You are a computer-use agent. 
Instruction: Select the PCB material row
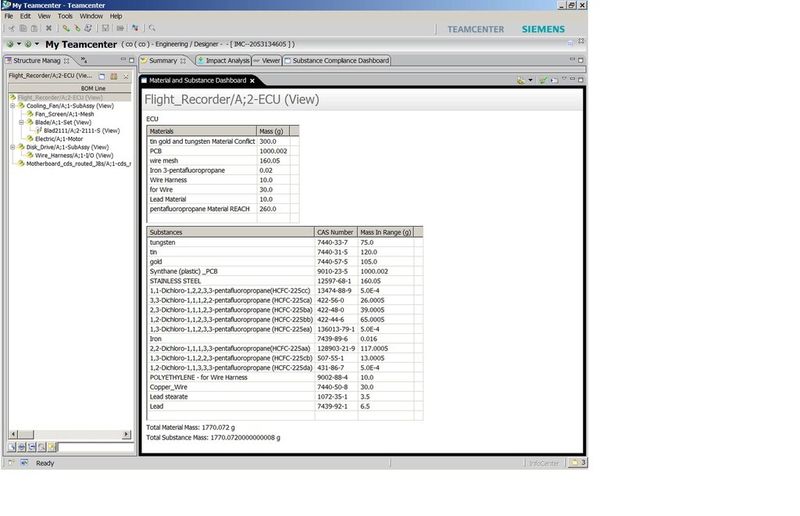(222, 151)
